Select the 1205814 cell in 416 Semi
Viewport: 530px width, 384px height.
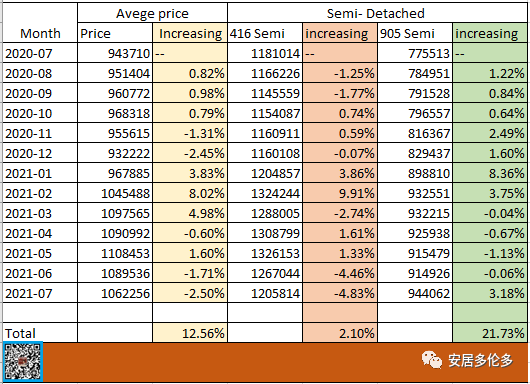(x=265, y=293)
